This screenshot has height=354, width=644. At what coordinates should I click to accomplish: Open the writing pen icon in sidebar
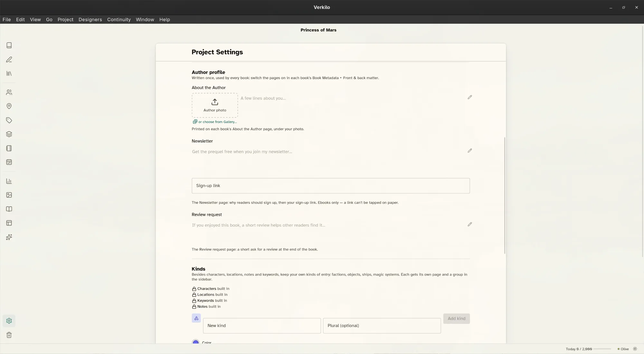(9, 60)
